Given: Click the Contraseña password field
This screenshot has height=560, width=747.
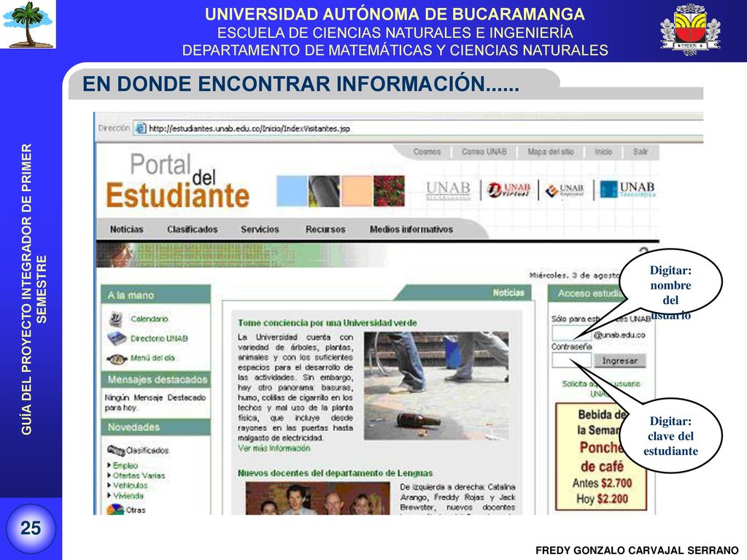Looking at the screenshot, I should pos(572,360).
